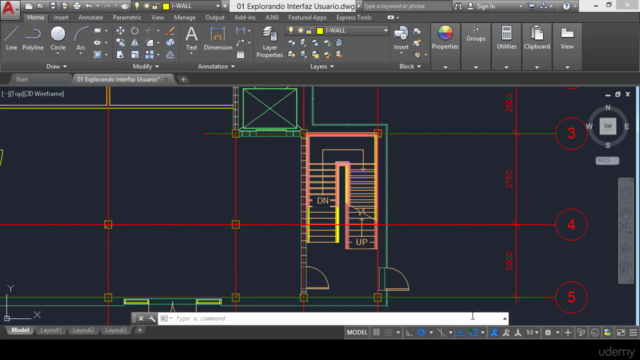Activate the Arc tool
Image resolution: width=640 pixels, height=360 pixels.
point(81,38)
